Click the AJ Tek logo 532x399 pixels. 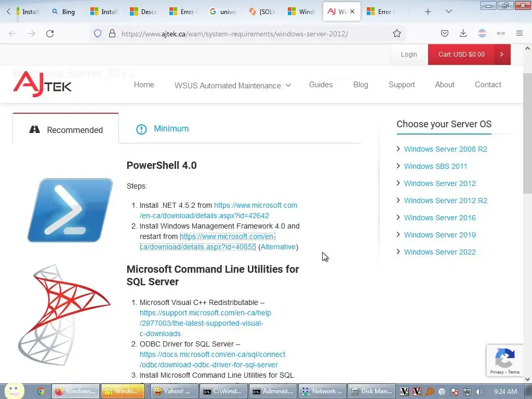point(43,84)
